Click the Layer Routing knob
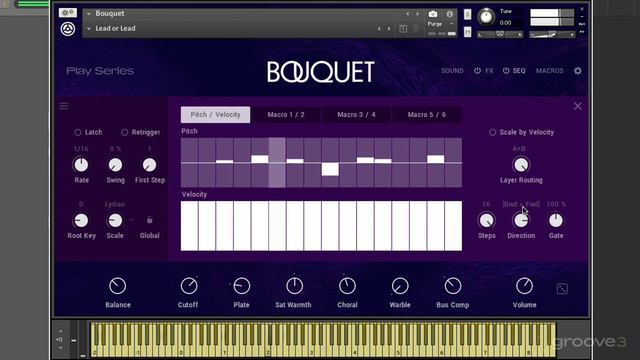 (521, 165)
